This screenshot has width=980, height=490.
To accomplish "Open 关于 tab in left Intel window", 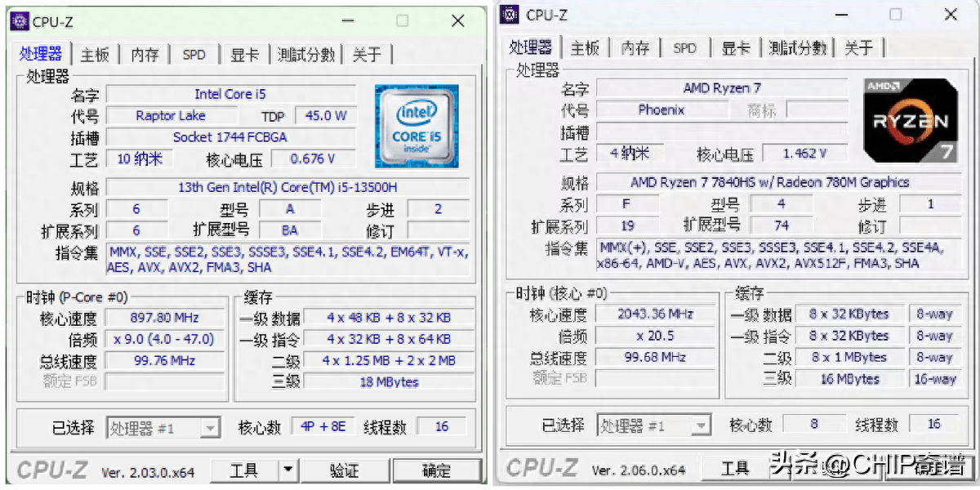I will (367, 55).
